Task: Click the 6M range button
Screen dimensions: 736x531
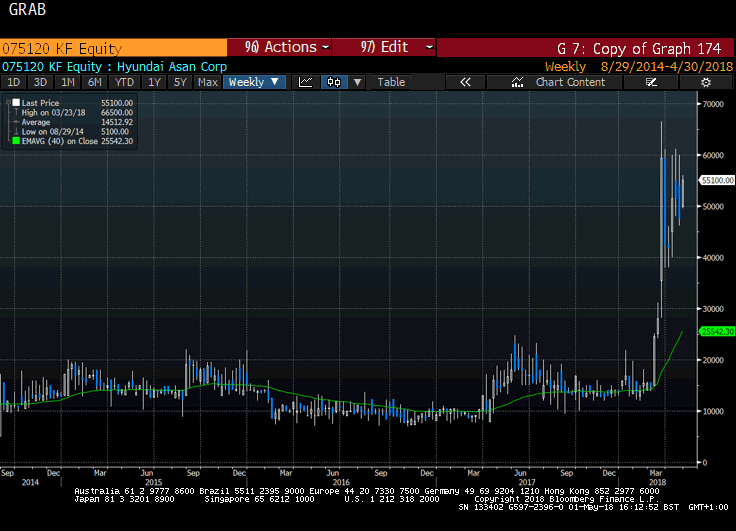Action: (x=95, y=82)
